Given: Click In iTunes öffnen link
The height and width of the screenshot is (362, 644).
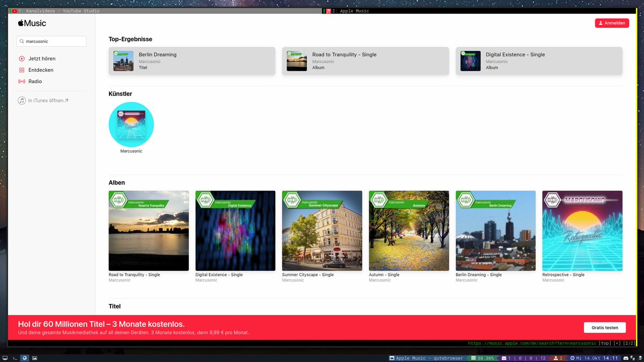Looking at the screenshot, I should tap(43, 100).
